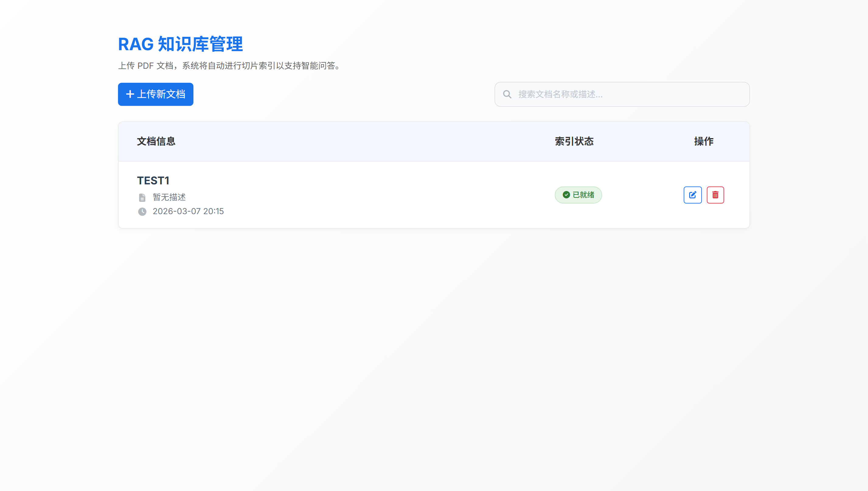Click the green checkmark icon in 已就绪 badge

[566, 195]
